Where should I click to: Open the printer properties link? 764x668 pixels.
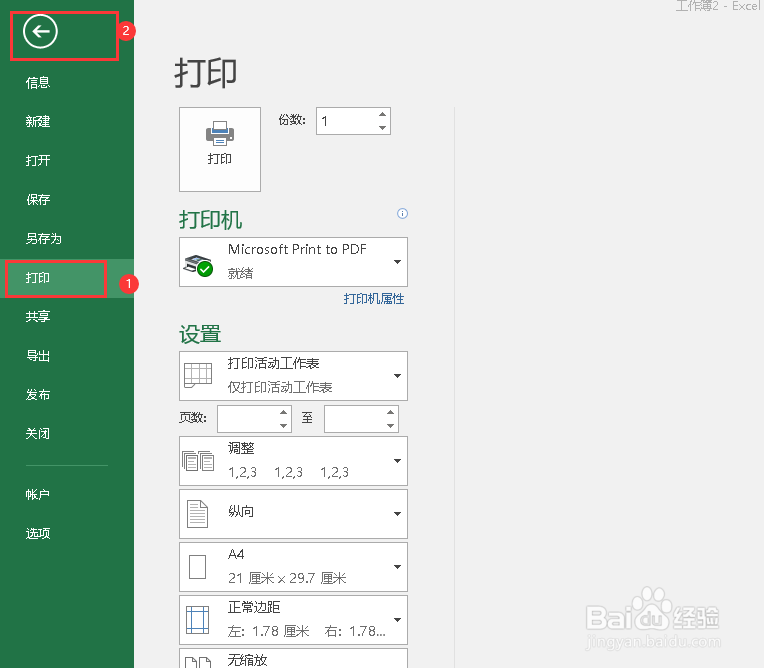point(374,299)
